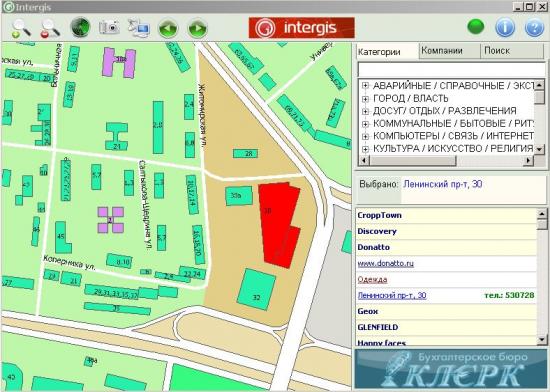Screen dimensions: 550x392
Task: Click building 45 on the map
Action: coord(62,237)
